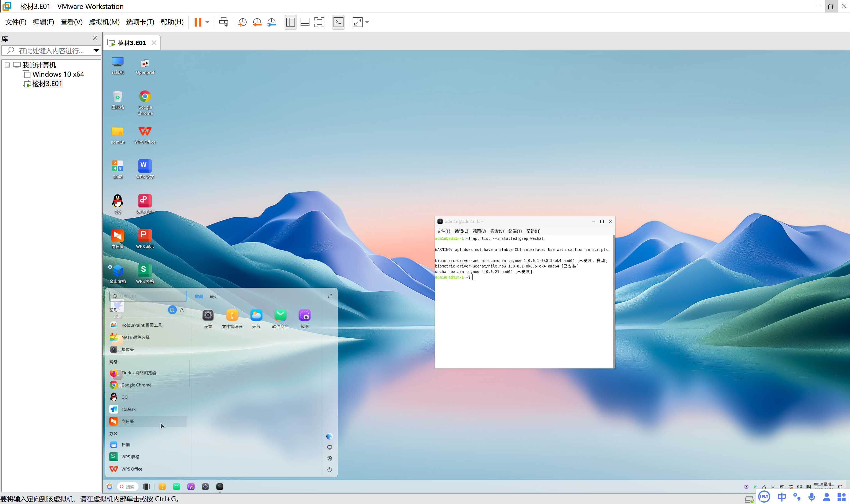Open the 虚拟机(M) menu
The height and width of the screenshot is (504, 850).
coord(104,22)
